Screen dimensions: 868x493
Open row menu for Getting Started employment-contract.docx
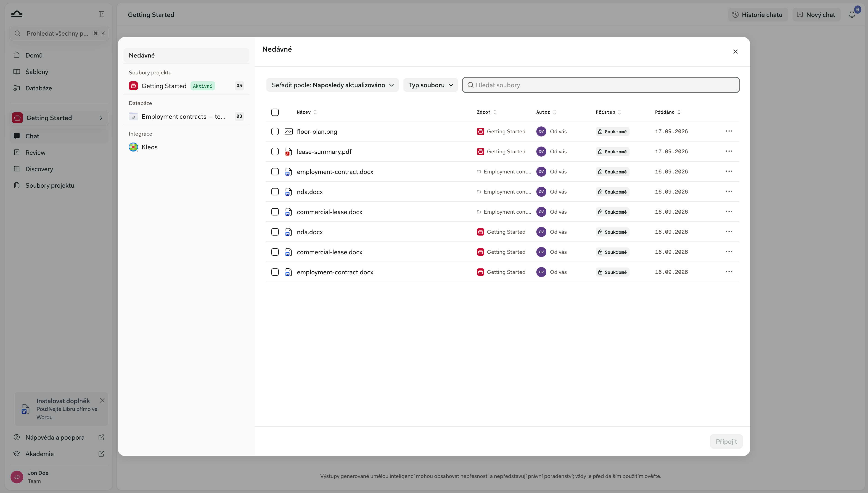(x=729, y=272)
